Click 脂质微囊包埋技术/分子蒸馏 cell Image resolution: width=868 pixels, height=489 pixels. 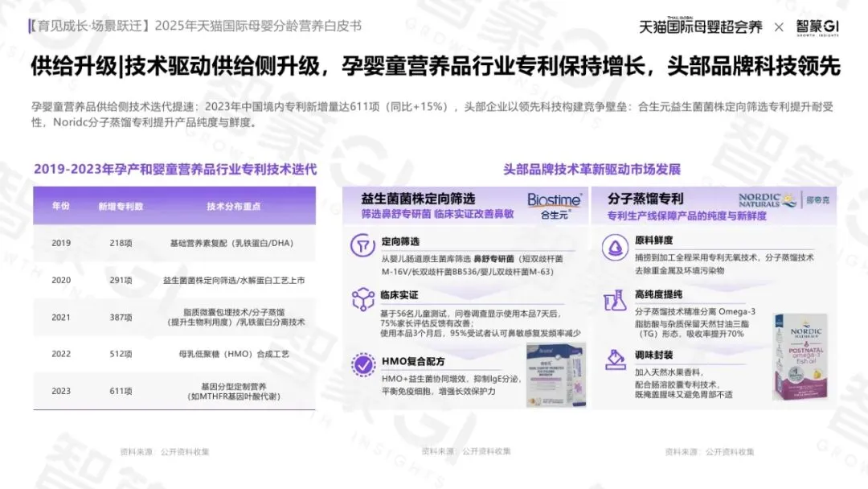coord(235,318)
